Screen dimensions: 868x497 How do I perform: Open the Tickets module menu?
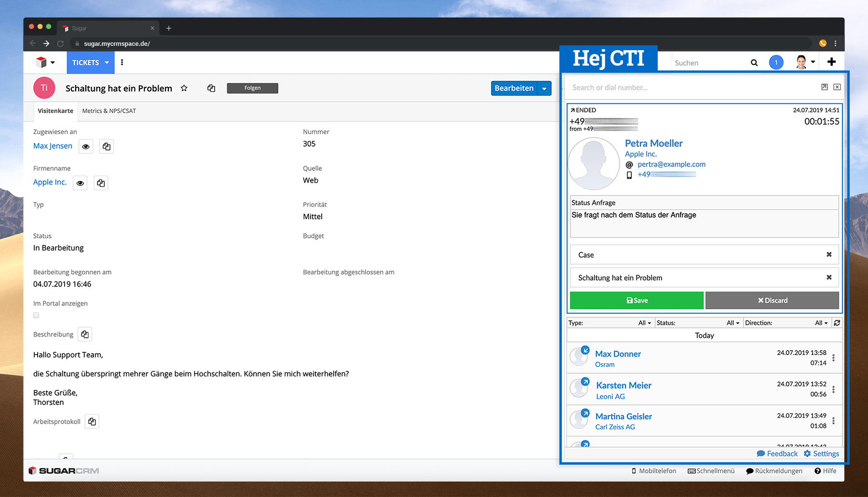90,63
